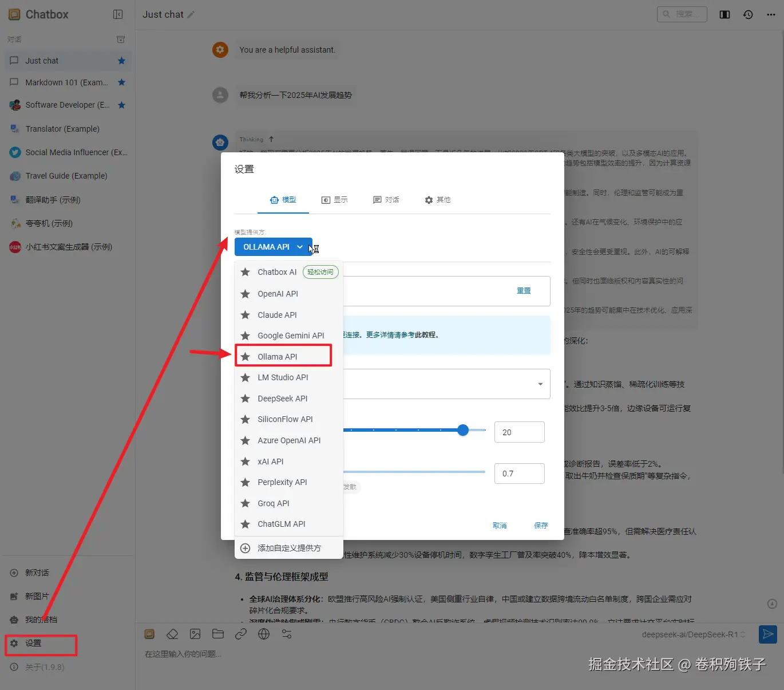Click the temperature field showing 0.7
Viewport: 784px width, 690px height.
click(519, 474)
